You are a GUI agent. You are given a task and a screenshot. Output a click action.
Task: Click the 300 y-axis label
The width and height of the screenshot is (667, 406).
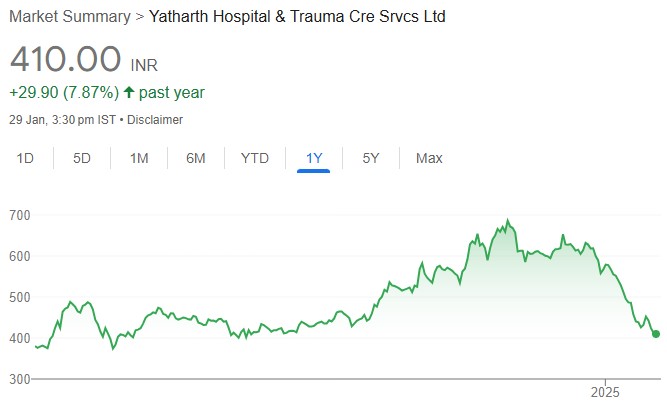click(20, 379)
